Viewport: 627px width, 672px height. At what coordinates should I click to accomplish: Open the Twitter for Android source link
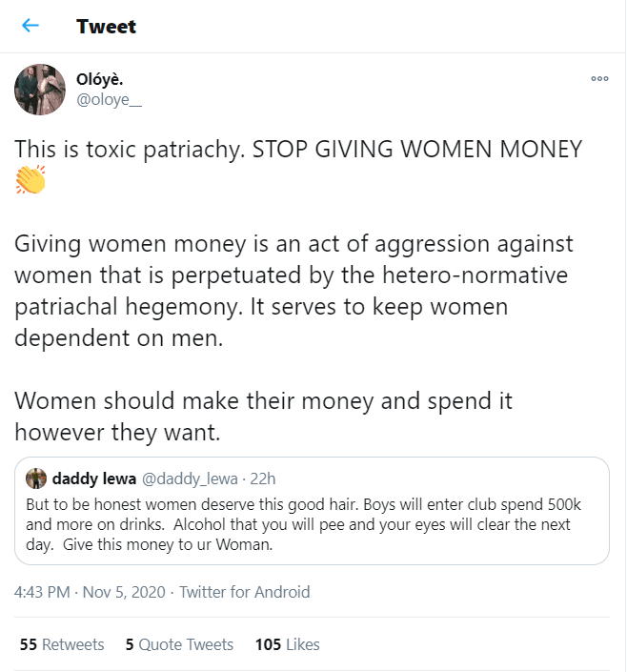pos(244,592)
